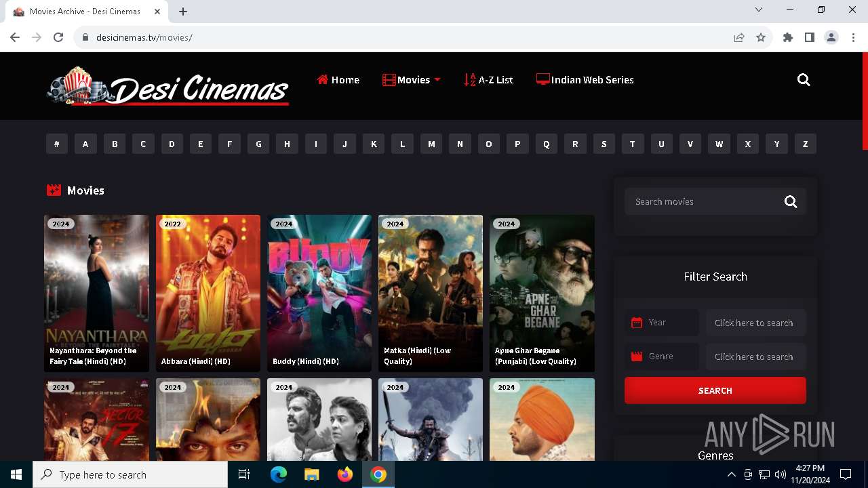The width and height of the screenshot is (868, 488).
Task: Share this page icon in address bar
Action: 739,37
